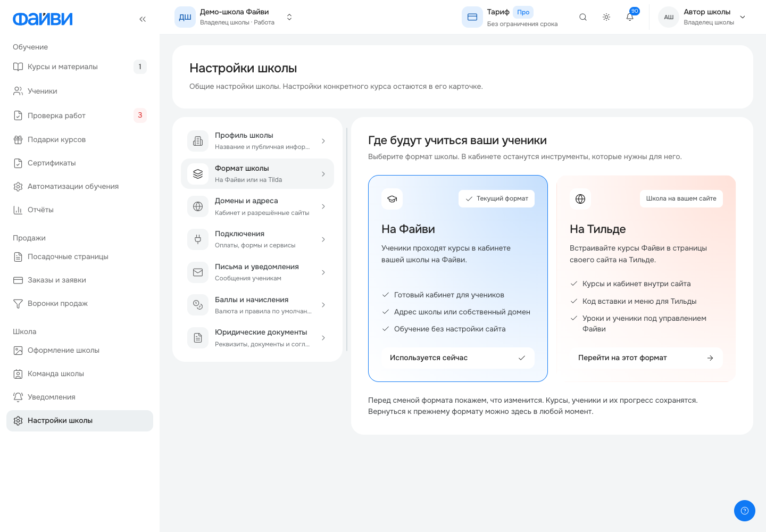Open notifications bell with 90 badge
Viewport: 766px width, 532px height.
630,17
